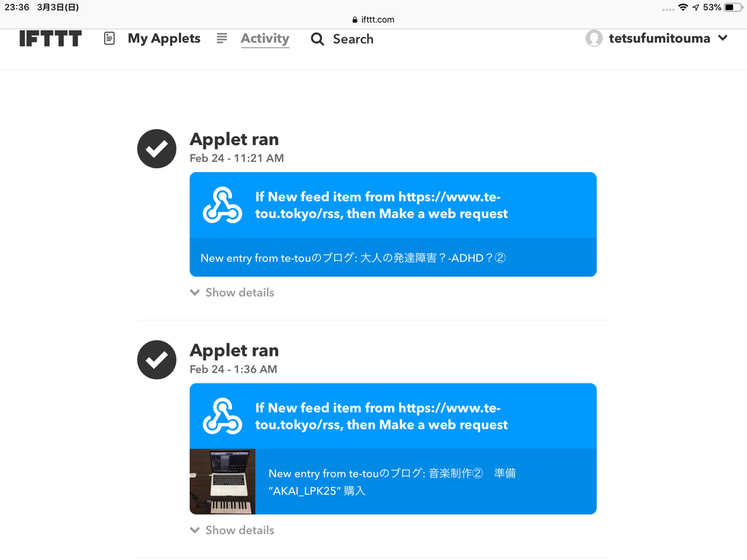Image resolution: width=747 pixels, height=560 pixels.
Task: Open the laptop and keyboard thumbnail
Action: point(222,481)
